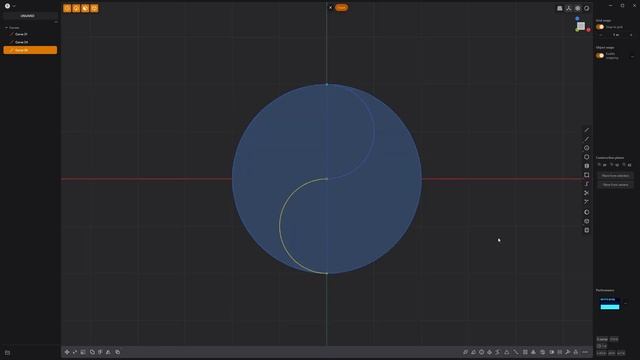Image resolution: width=640 pixels, height=360 pixels.
Task: Select the Box square tool in side toolbar
Action: coord(587,175)
